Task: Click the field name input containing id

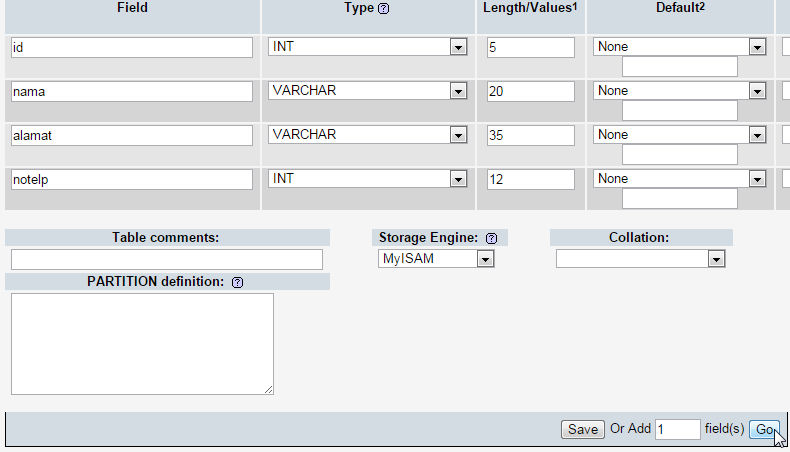Action: click(132, 47)
